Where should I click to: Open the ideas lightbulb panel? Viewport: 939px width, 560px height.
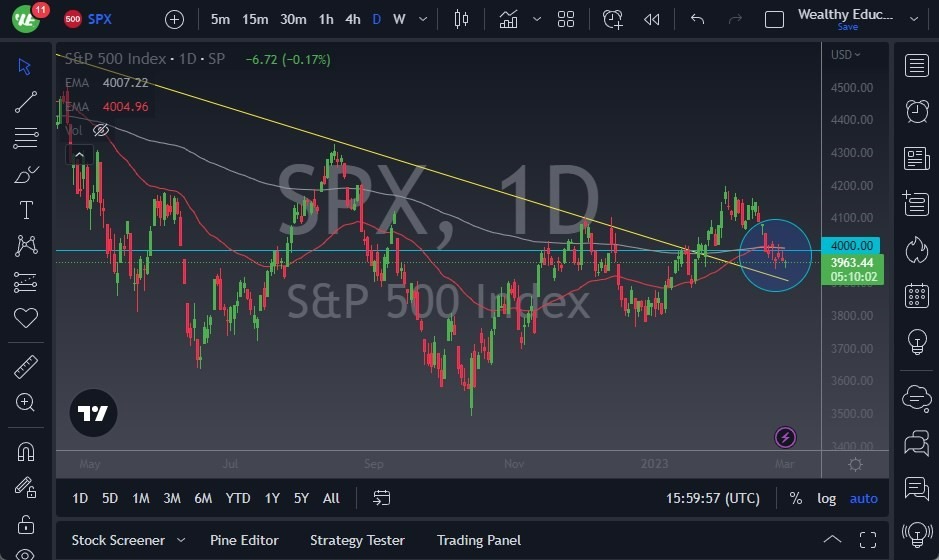pyautogui.click(x=916, y=342)
